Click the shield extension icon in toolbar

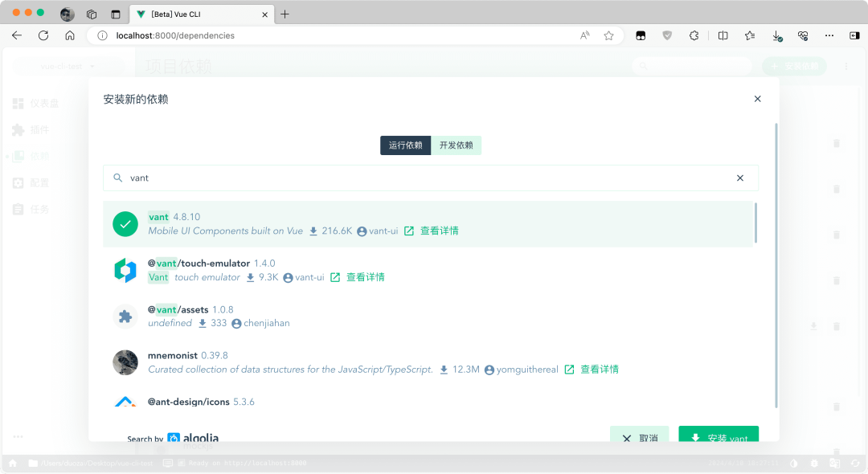pos(667,35)
